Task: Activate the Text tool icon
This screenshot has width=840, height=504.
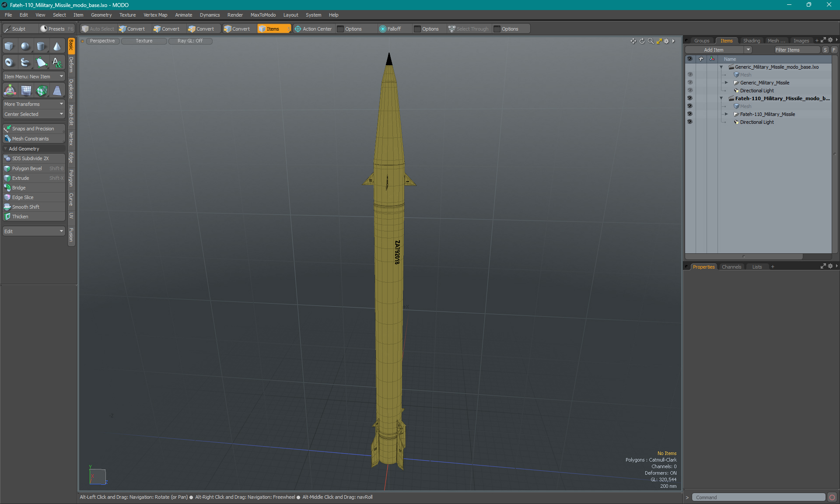Action: pyautogui.click(x=57, y=63)
